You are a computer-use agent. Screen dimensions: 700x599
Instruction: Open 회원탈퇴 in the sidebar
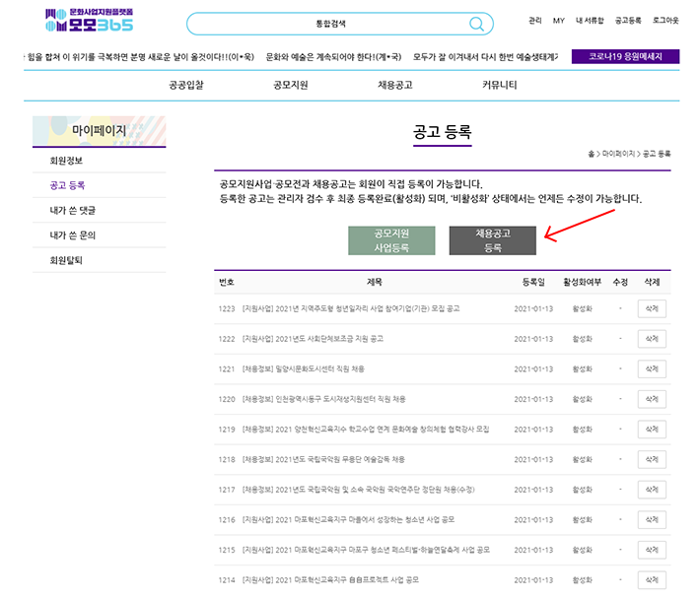[x=66, y=260]
